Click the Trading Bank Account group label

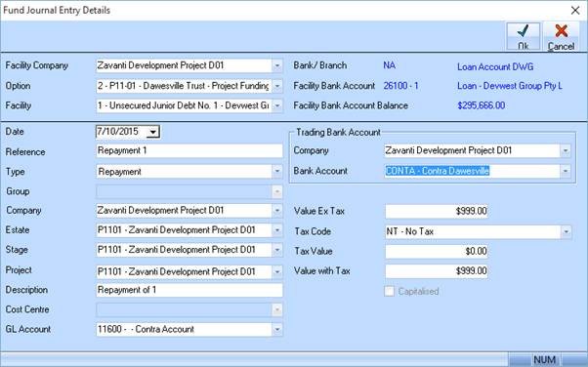pos(338,133)
